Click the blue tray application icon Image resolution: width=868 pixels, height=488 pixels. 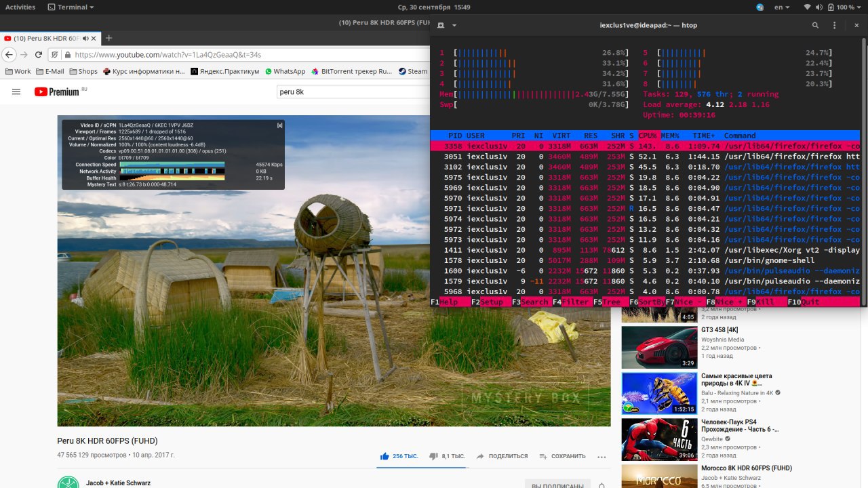760,7
